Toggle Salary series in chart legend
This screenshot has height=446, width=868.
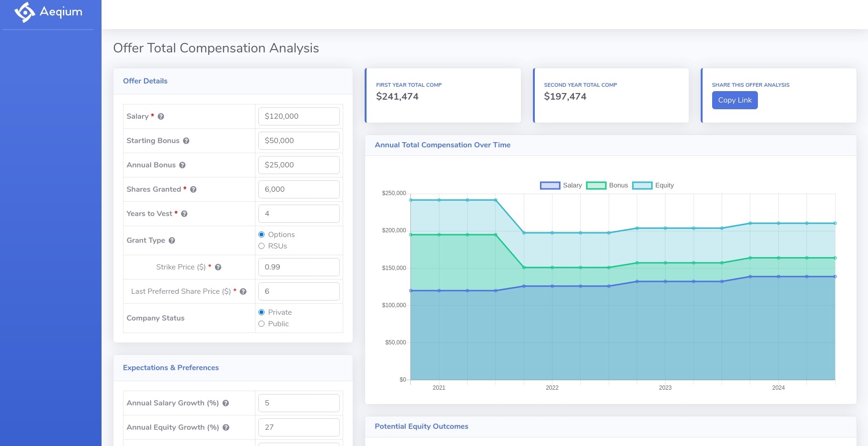point(561,186)
